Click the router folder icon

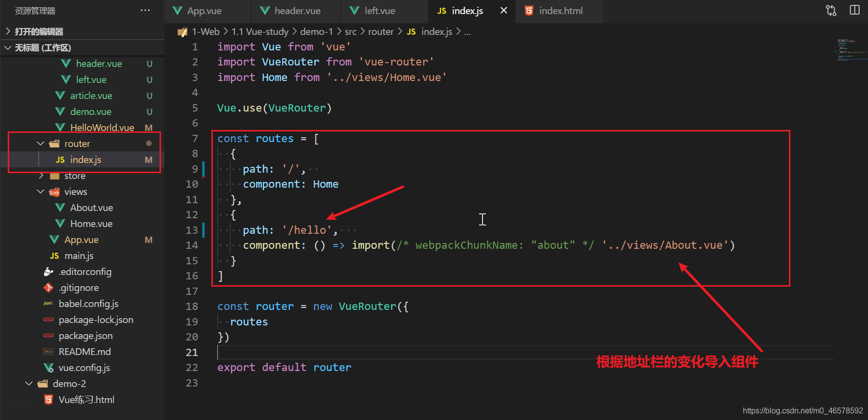54,144
